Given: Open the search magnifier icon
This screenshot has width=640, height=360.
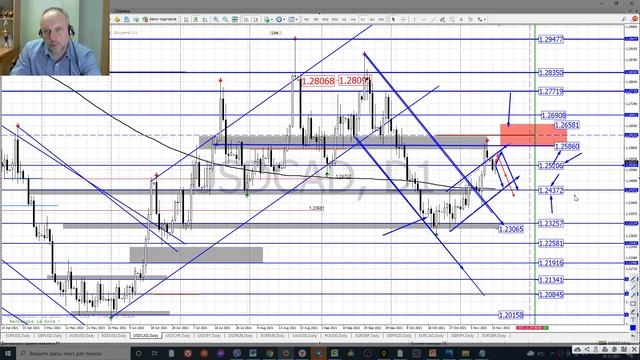Looking at the screenshot, I should [624, 19].
